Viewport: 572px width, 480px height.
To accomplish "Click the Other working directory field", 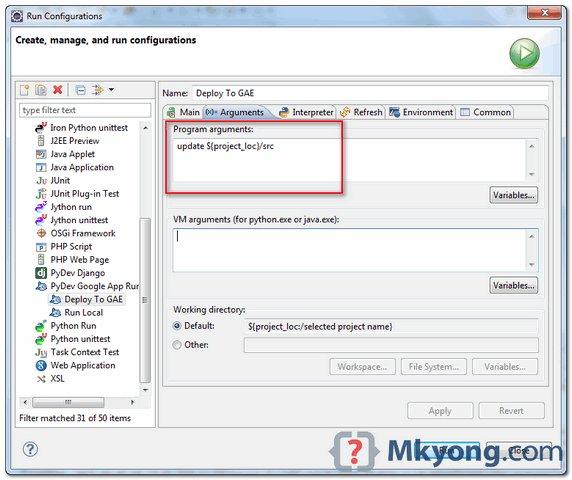I will pos(391,345).
